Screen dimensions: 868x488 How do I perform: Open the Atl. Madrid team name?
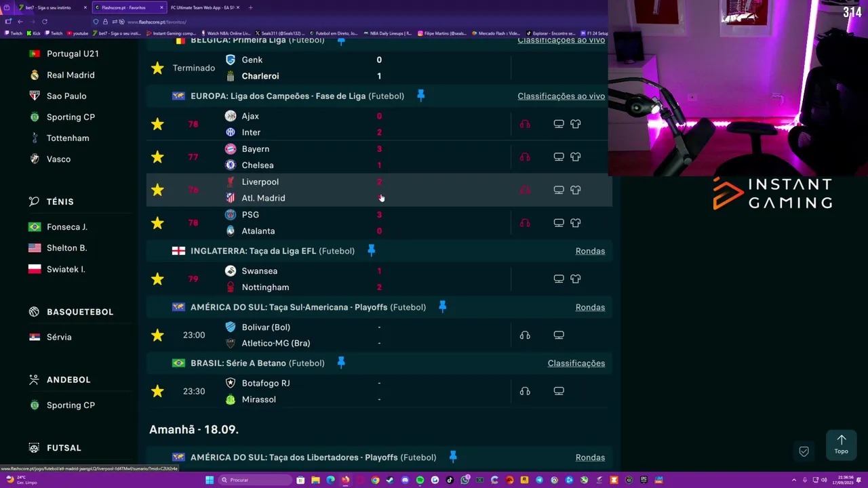[x=263, y=198]
